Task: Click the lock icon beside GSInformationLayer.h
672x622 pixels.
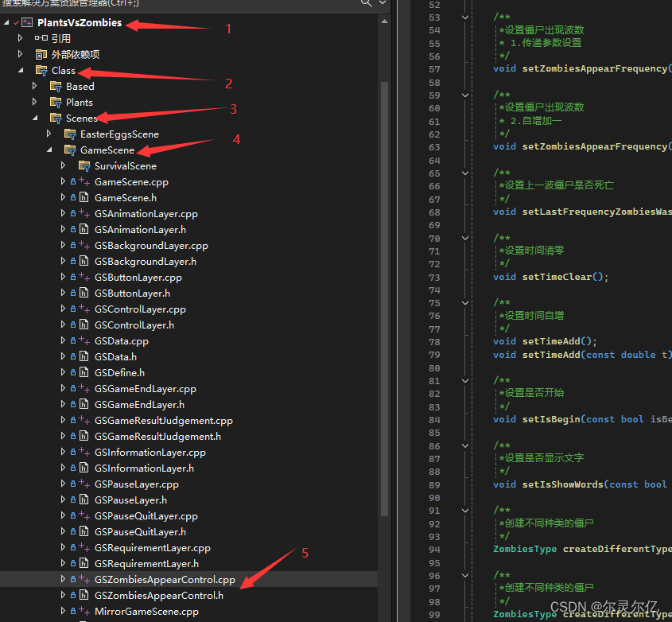Action: click(x=73, y=468)
